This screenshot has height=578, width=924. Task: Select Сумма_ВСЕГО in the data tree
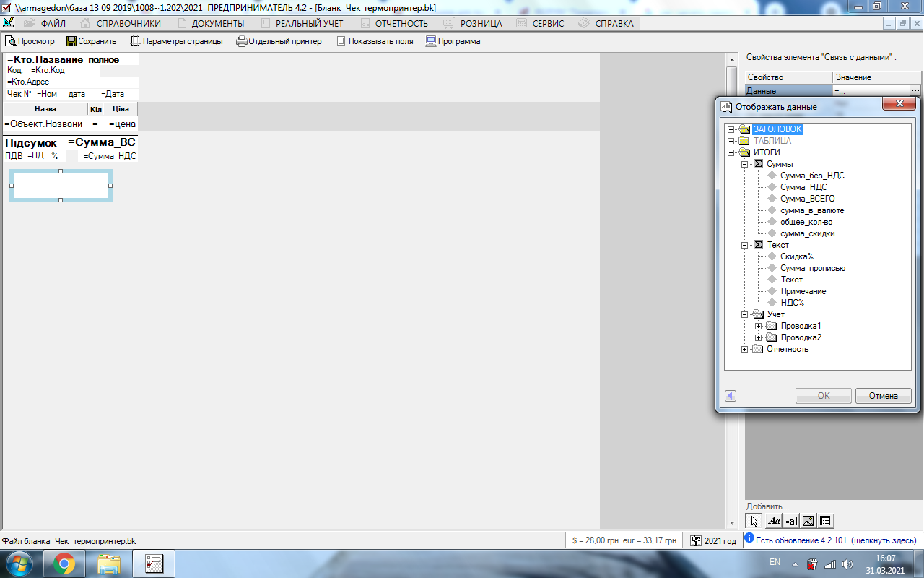807,199
